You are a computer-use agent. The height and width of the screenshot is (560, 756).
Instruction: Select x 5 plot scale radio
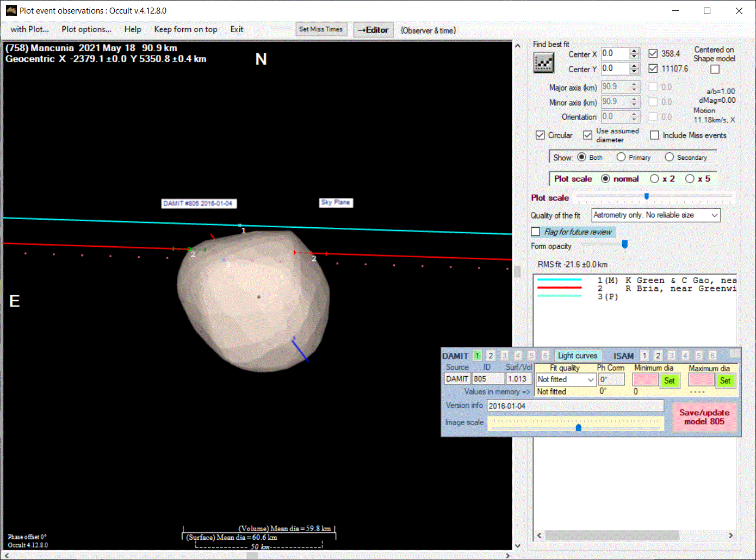coord(690,178)
